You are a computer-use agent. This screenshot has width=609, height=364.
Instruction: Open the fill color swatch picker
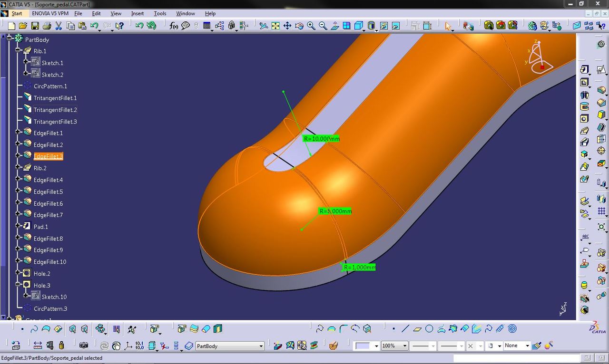366,345
